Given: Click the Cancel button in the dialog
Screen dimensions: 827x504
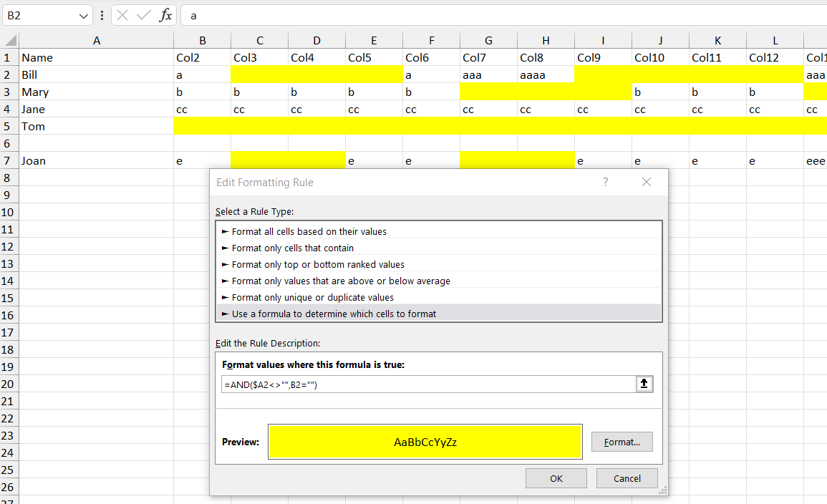Looking at the screenshot, I should 627,478.
